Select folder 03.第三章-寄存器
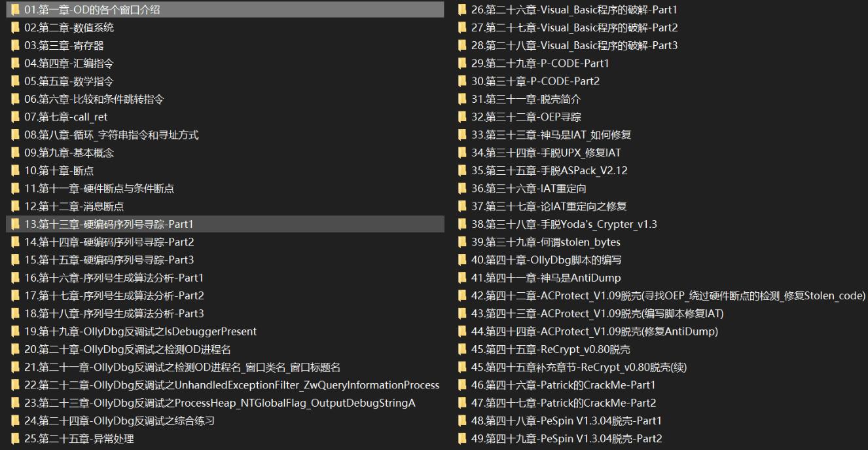Screen dimensions: 868x450 pyautogui.click(x=64, y=46)
